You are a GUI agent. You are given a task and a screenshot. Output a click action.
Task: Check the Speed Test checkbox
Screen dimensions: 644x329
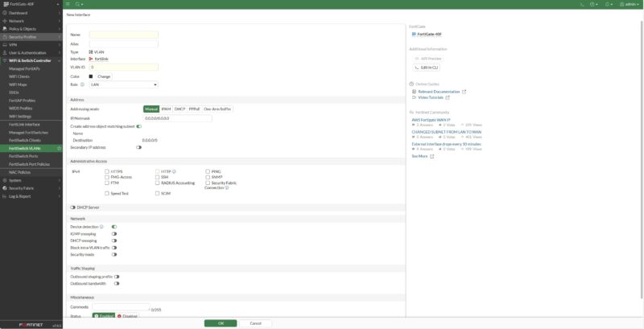[107, 193]
